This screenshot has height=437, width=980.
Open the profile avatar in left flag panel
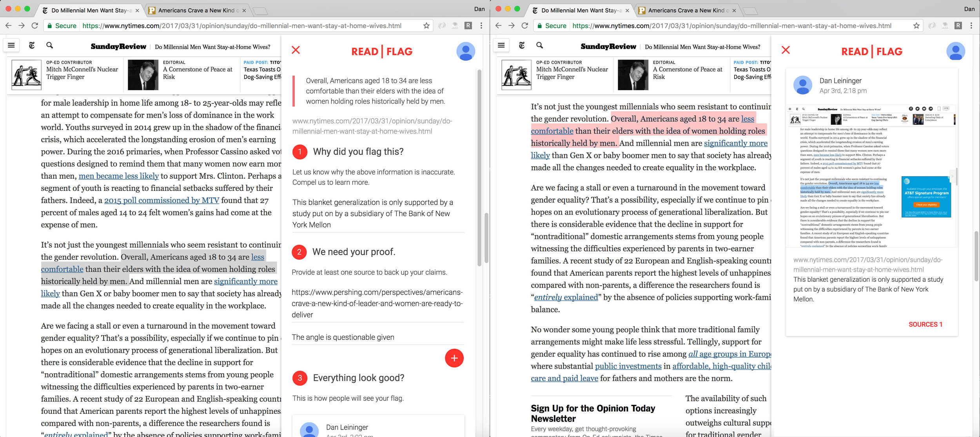pyautogui.click(x=466, y=51)
